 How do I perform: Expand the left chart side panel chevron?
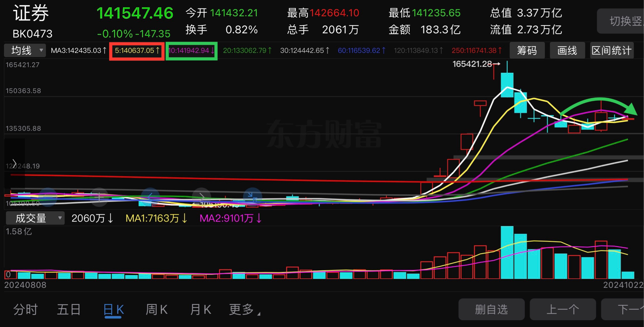point(14,163)
